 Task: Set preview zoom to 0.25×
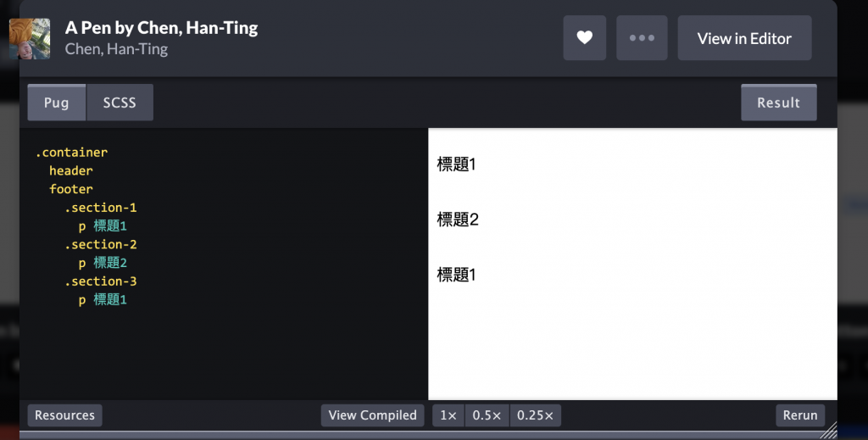coord(536,415)
